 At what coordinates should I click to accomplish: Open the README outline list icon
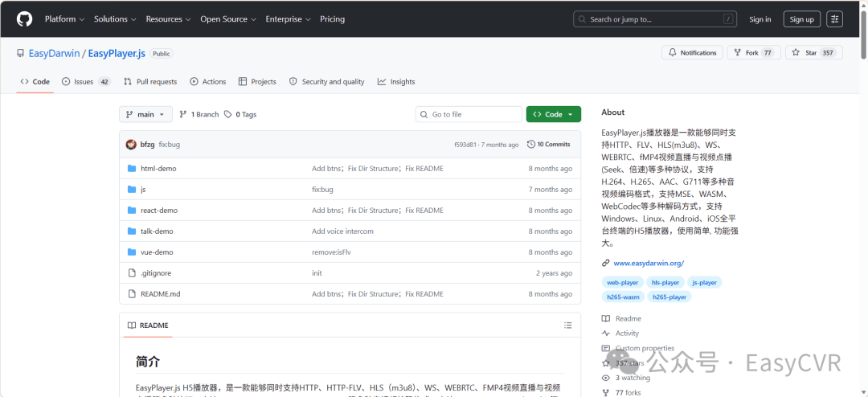click(567, 325)
